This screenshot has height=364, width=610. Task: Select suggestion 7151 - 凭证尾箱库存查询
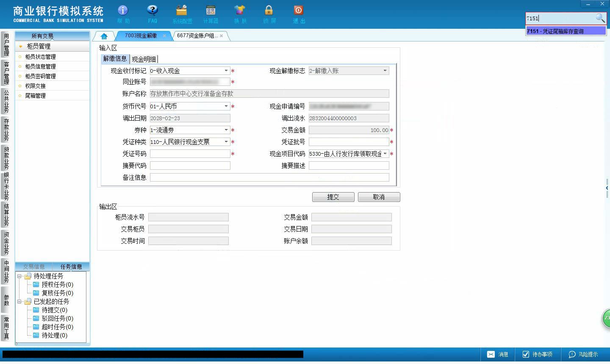click(566, 31)
